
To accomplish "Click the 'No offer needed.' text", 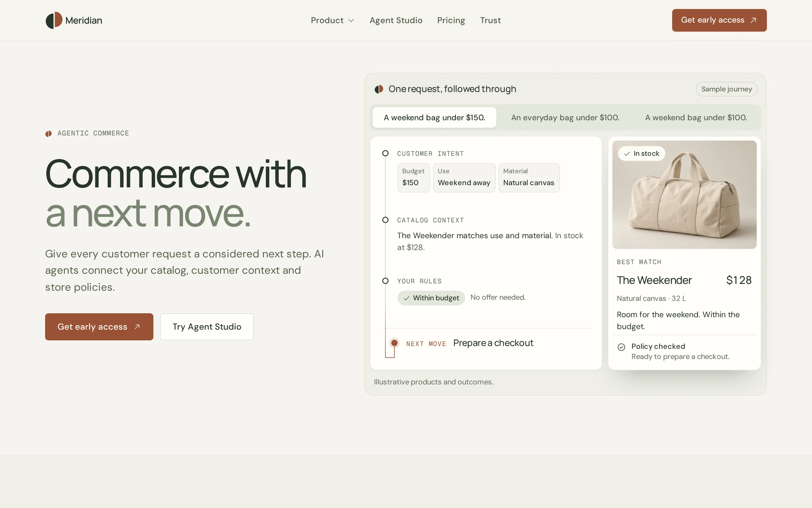I will pyautogui.click(x=498, y=297).
